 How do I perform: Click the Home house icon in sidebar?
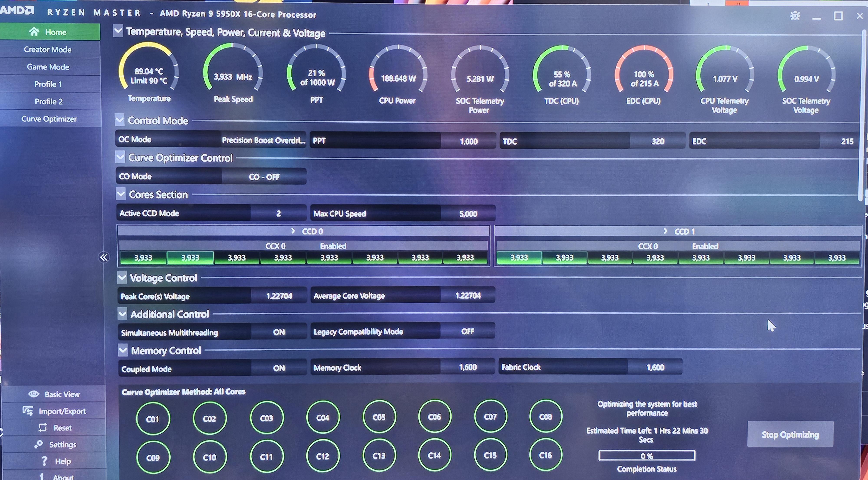[34, 32]
